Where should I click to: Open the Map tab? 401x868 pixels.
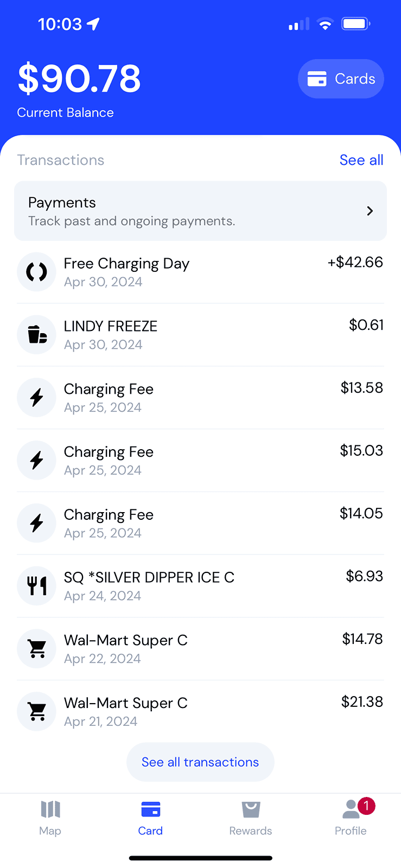click(50, 818)
